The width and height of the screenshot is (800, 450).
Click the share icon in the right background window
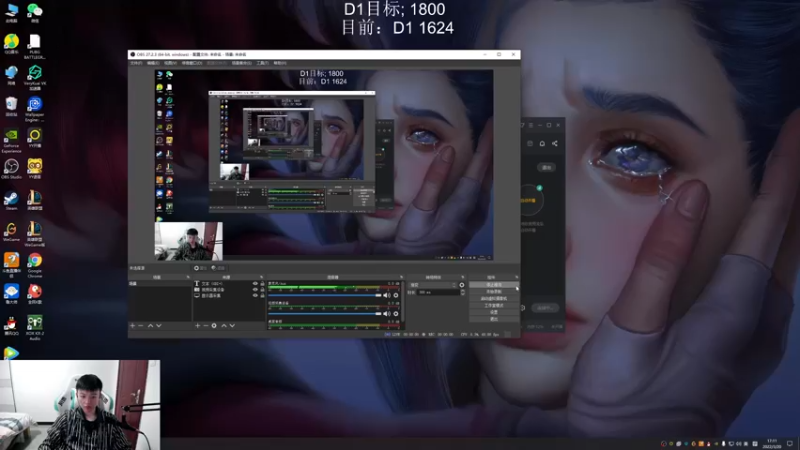(x=555, y=143)
